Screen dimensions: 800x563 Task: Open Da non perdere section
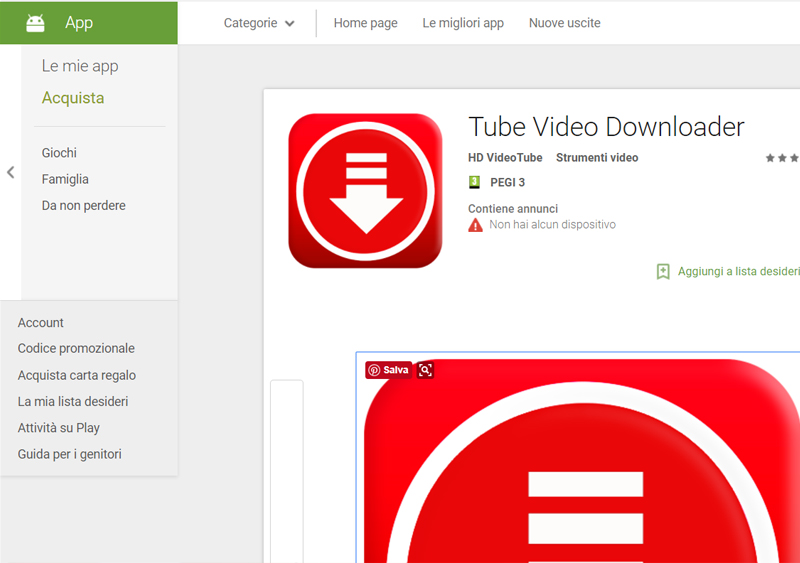(x=84, y=205)
